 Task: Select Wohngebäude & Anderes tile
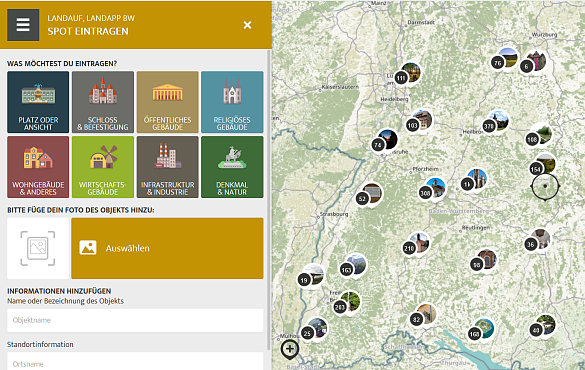tap(38, 167)
